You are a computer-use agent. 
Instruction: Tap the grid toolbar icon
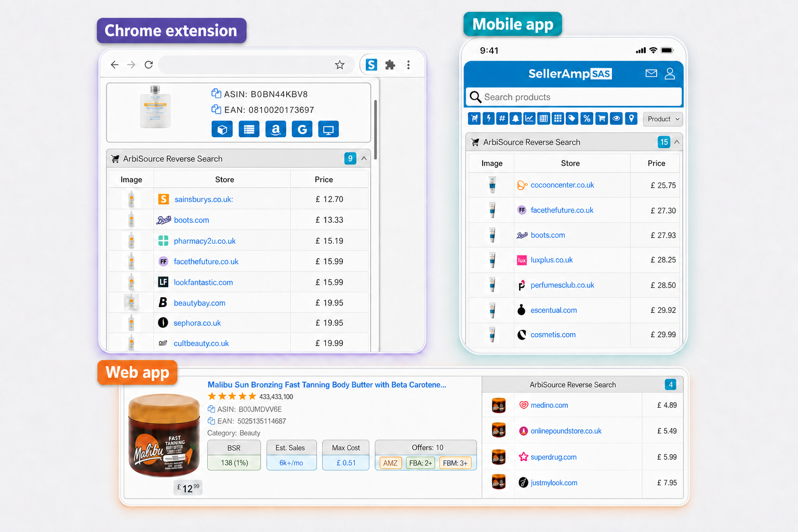click(x=558, y=118)
